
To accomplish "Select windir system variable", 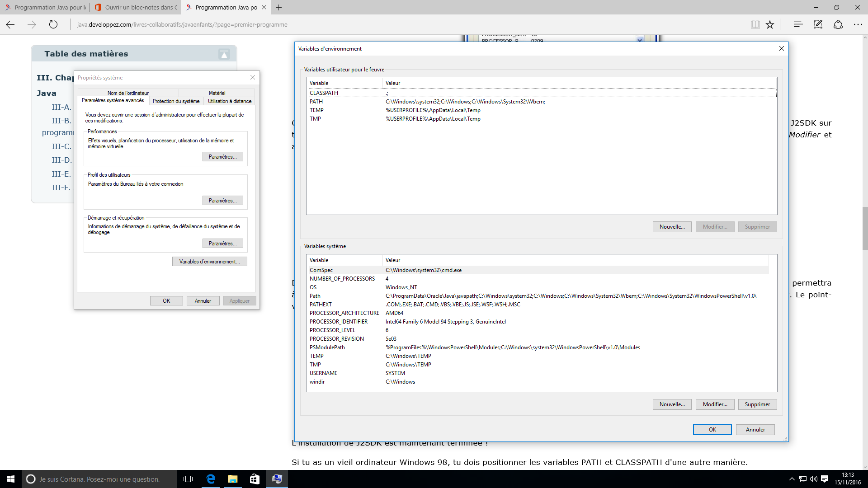I will [538, 382].
